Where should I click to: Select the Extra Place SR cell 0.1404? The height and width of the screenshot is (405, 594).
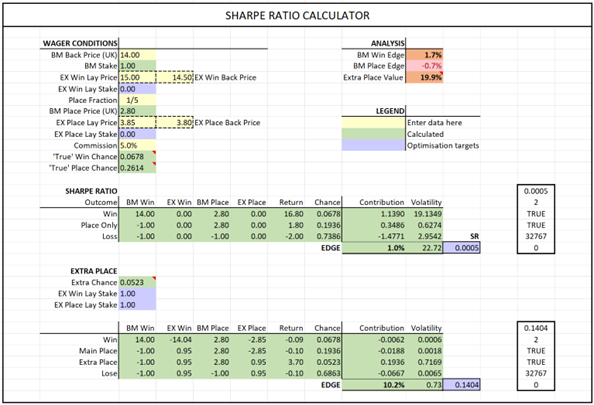pyautogui.click(x=461, y=385)
